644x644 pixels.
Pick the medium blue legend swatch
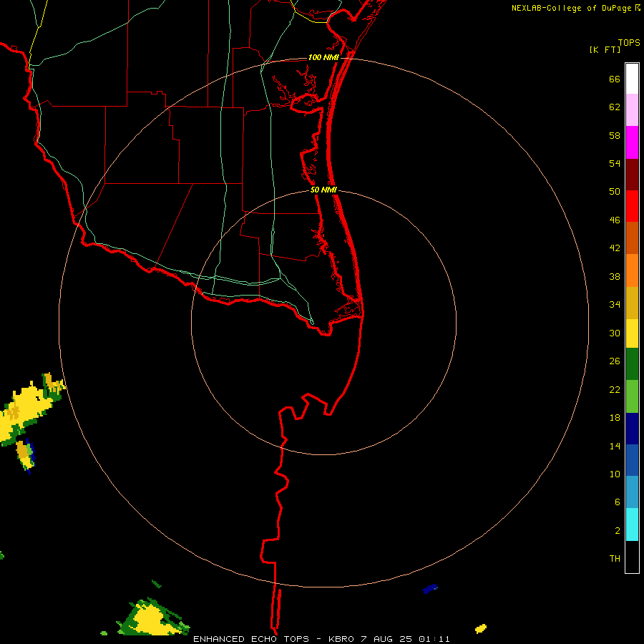(x=632, y=460)
